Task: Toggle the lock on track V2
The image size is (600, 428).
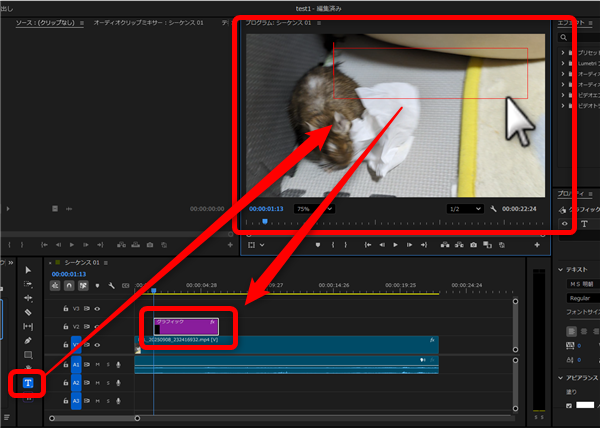Action: tap(66, 326)
